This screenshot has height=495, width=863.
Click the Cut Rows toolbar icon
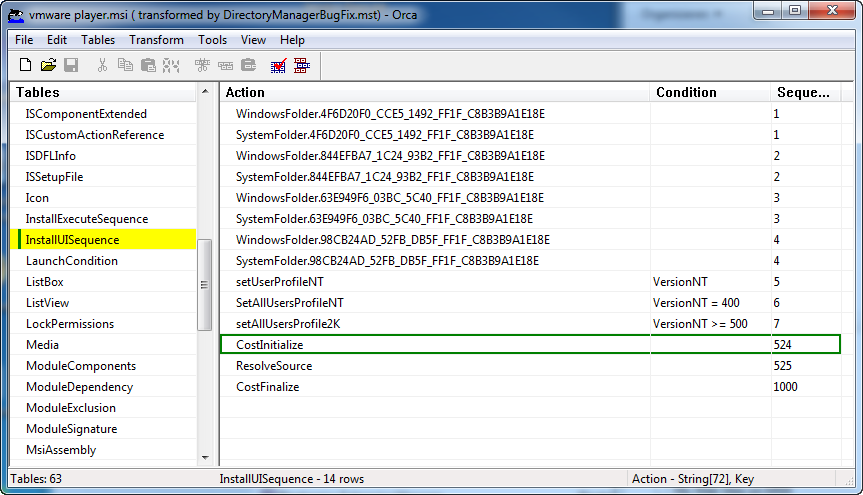[171, 65]
